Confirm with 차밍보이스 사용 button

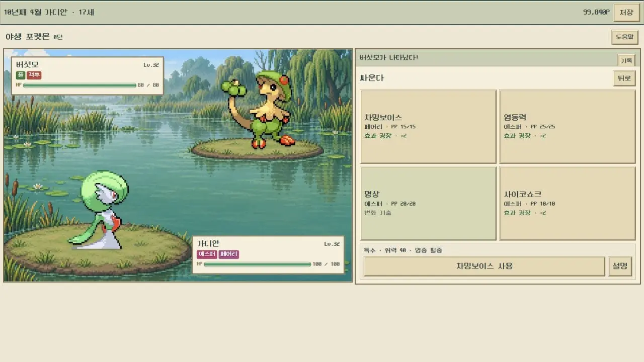pyautogui.click(x=485, y=266)
